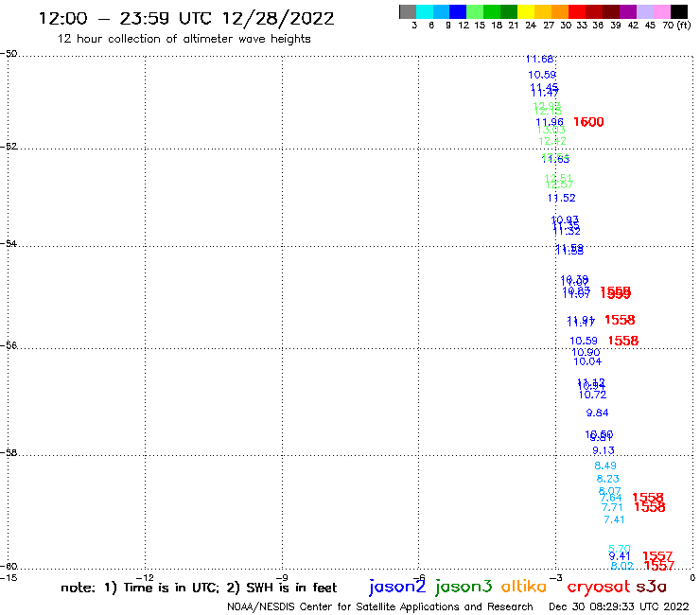This screenshot has height=615, width=700.
Task: Click the title '12:00 – 23:59 UTC 12/28/2022'
Action: pyautogui.click(x=186, y=19)
